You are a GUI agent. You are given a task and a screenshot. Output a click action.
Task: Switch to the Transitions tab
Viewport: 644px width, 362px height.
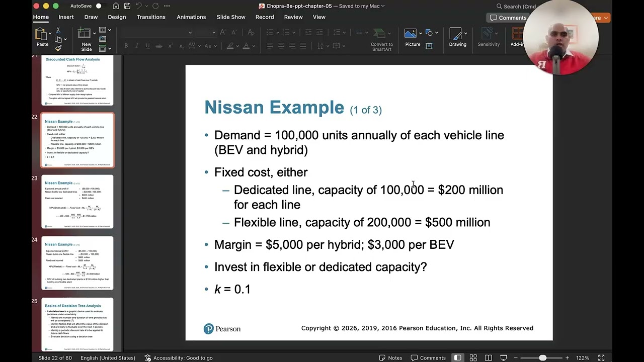tap(151, 17)
